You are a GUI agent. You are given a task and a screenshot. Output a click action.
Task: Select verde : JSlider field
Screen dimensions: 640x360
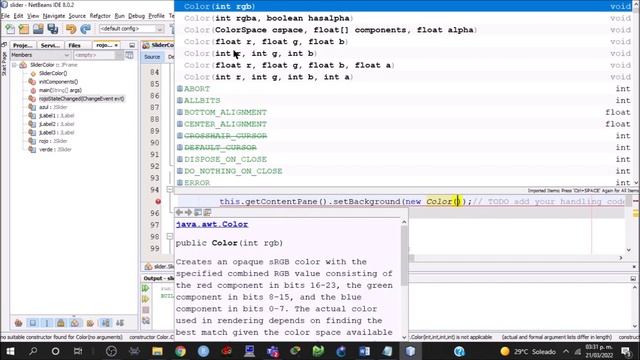pyautogui.click(x=55, y=149)
